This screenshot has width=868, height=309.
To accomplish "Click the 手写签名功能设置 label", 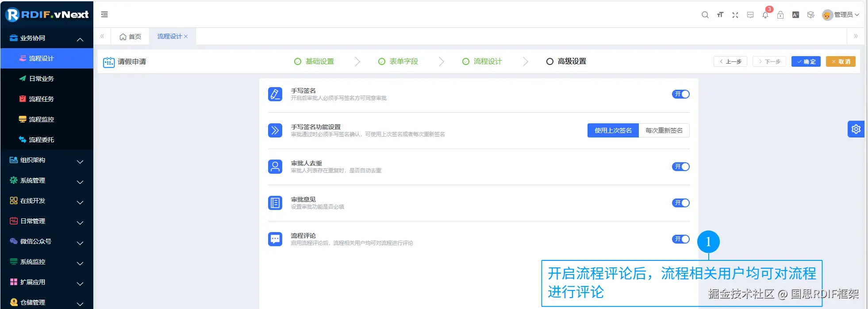I will coord(316,127).
